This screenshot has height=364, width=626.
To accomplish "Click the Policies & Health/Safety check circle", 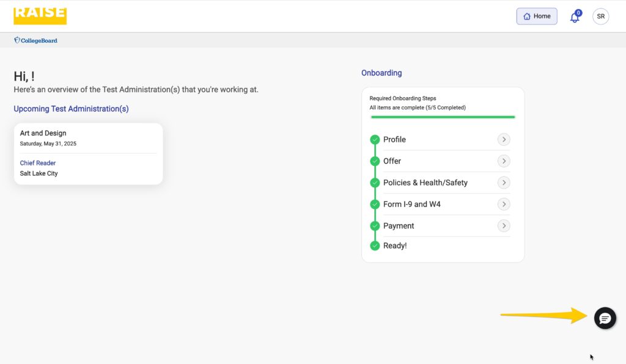I will tap(375, 183).
